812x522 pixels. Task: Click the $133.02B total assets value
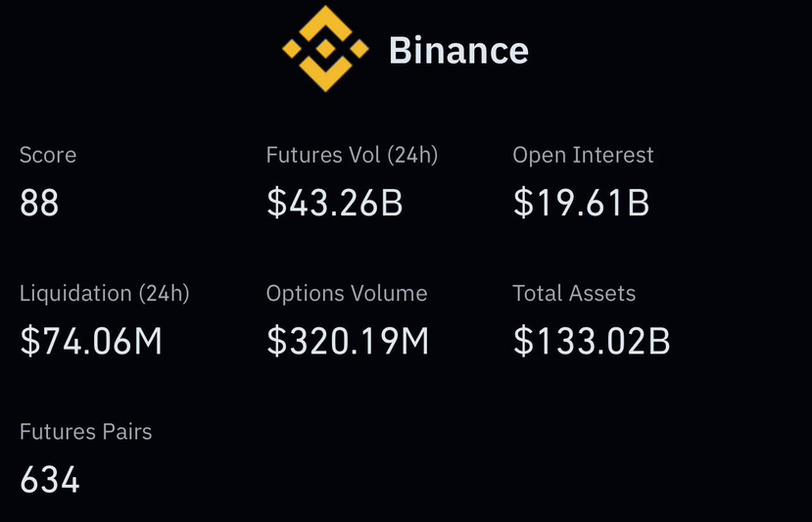tap(592, 341)
